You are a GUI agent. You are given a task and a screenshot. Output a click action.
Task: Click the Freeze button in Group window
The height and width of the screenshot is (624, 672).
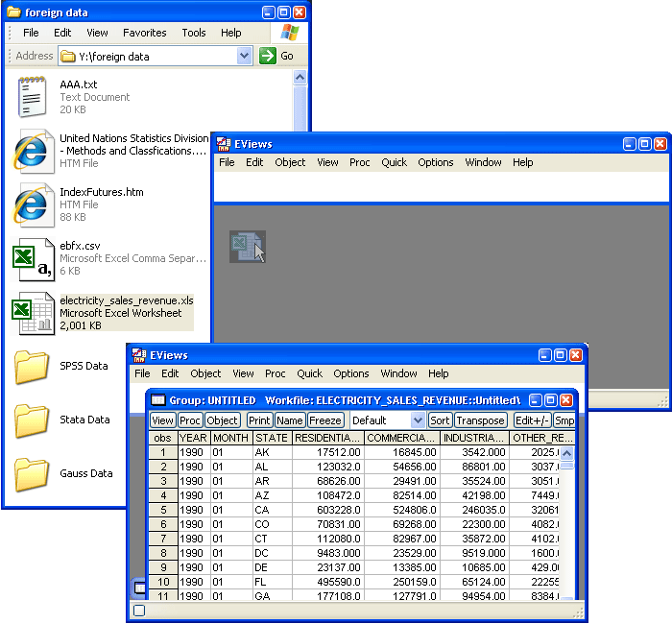(325, 420)
